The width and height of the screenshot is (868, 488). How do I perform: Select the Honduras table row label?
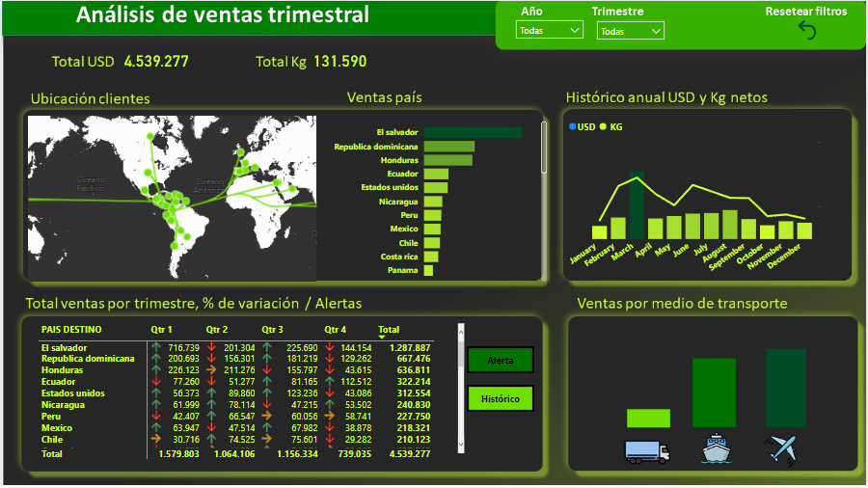click(x=62, y=370)
